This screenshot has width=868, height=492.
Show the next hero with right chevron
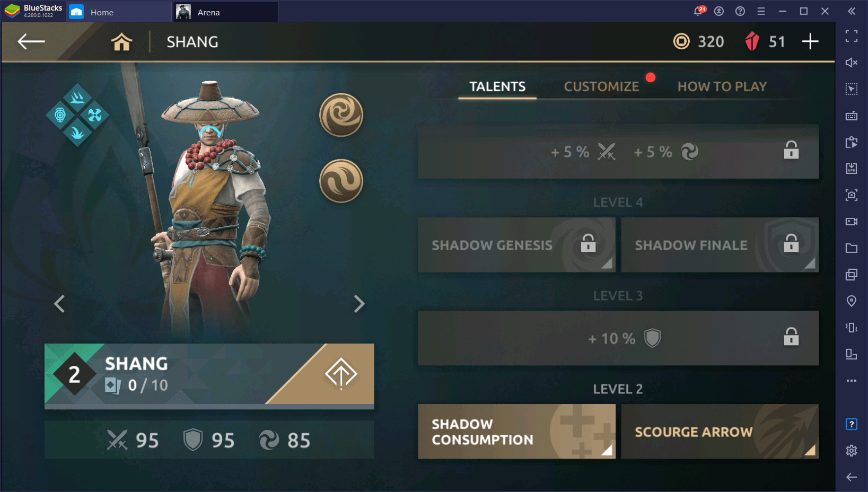pos(359,304)
